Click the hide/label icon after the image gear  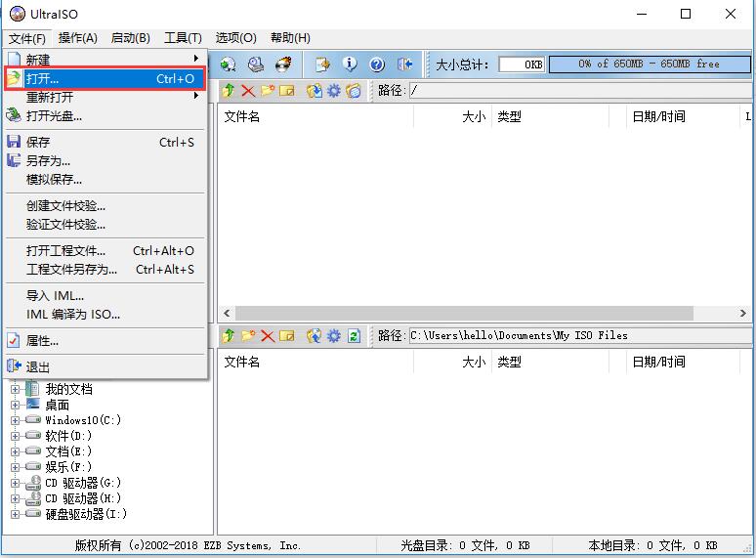(354, 90)
